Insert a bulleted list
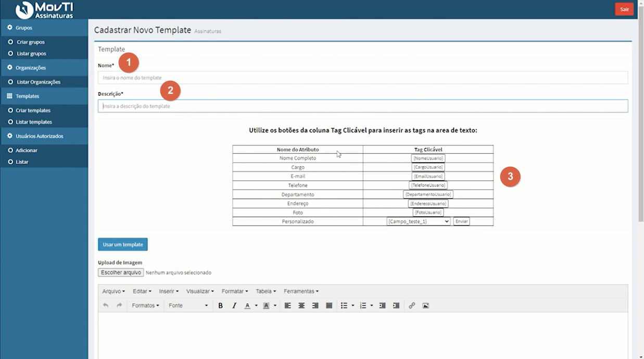The height and width of the screenshot is (359, 644). coord(344,306)
